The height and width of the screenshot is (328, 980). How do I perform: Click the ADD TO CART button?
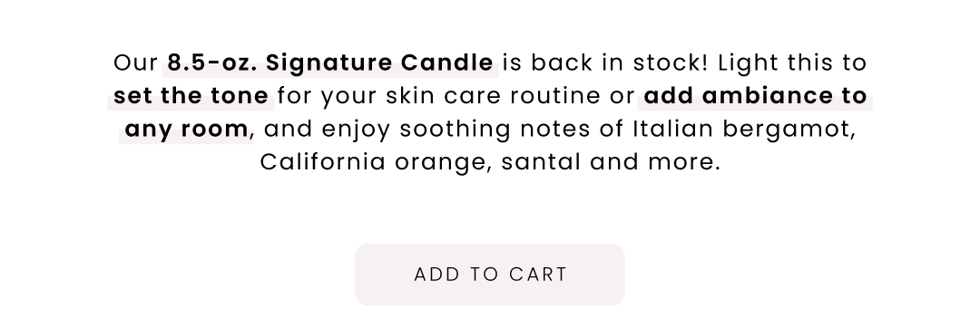(489, 275)
